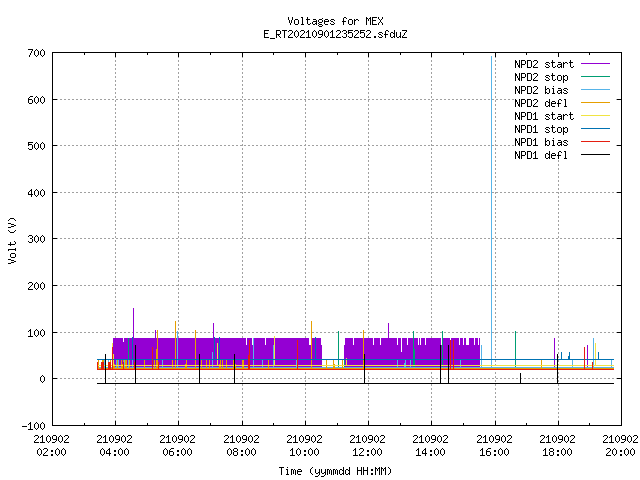Click the red NPD1 bias legend line
The width and height of the screenshot is (640, 480).
point(596,142)
